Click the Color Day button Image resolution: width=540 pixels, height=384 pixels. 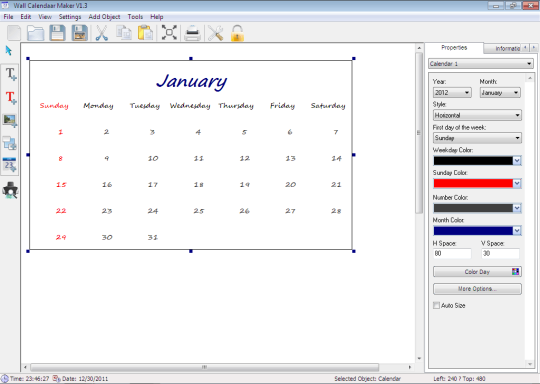[x=477, y=272]
